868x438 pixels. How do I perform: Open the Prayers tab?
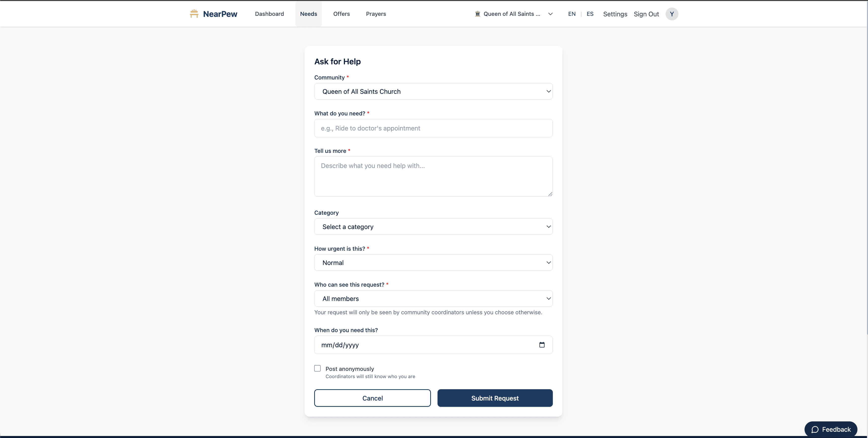(x=376, y=14)
